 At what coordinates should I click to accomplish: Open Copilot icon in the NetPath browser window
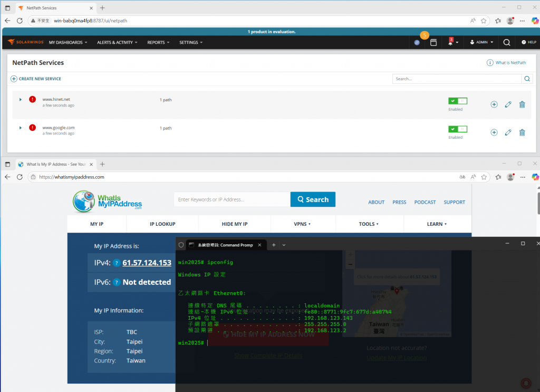pyautogui.click(x=535, y=21)
